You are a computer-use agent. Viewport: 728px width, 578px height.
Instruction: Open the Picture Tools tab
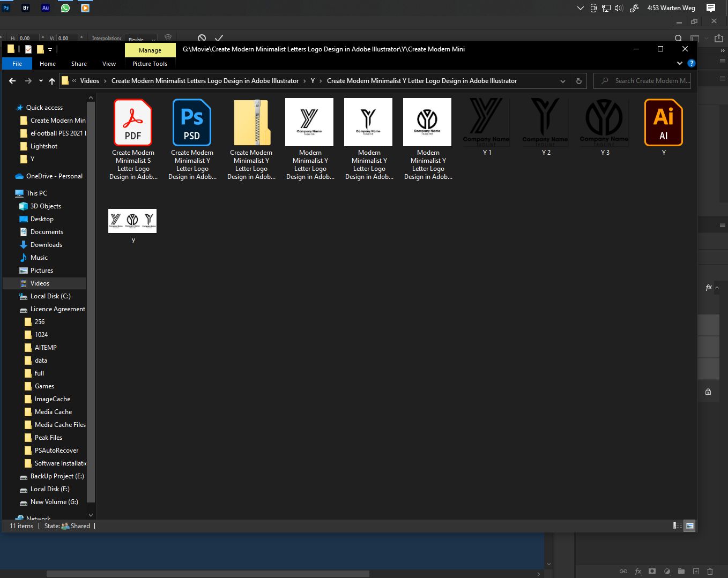click(x=150, y=64)
